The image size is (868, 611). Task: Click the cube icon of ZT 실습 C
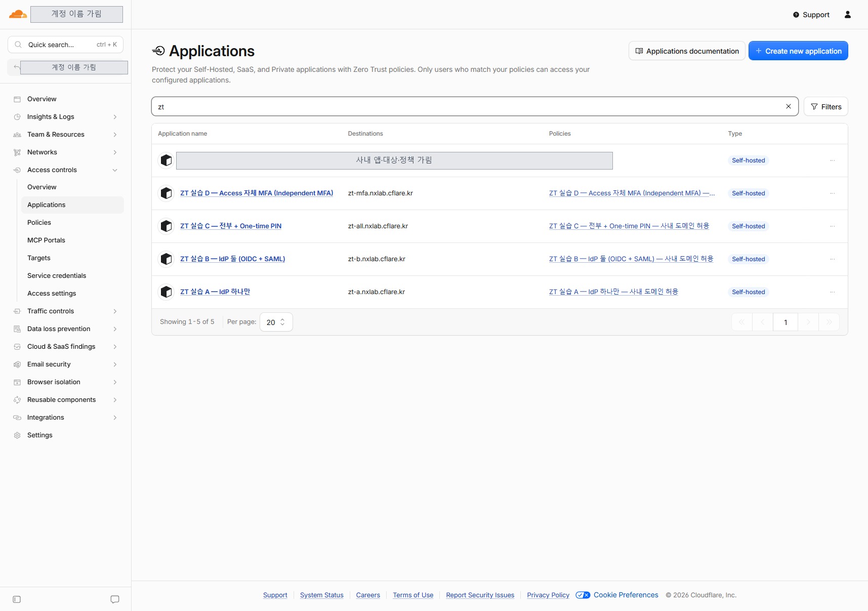(166, 226)
